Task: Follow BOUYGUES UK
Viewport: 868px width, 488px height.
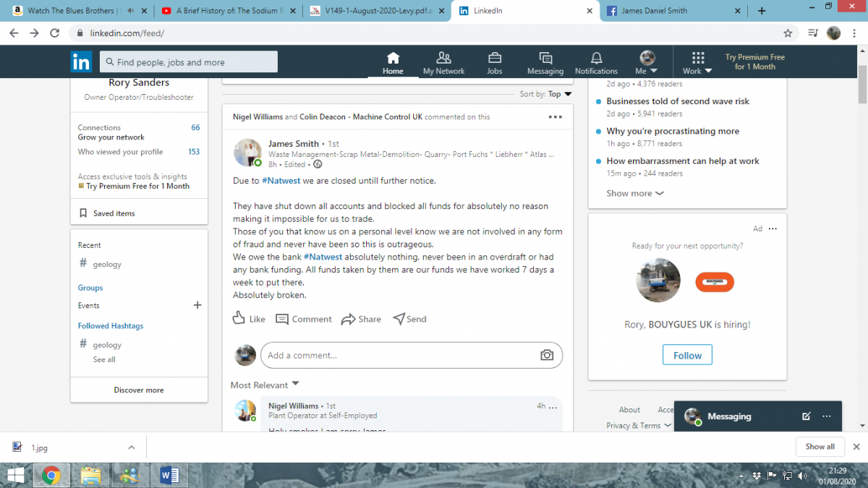Action: click(x=687, y=355)
